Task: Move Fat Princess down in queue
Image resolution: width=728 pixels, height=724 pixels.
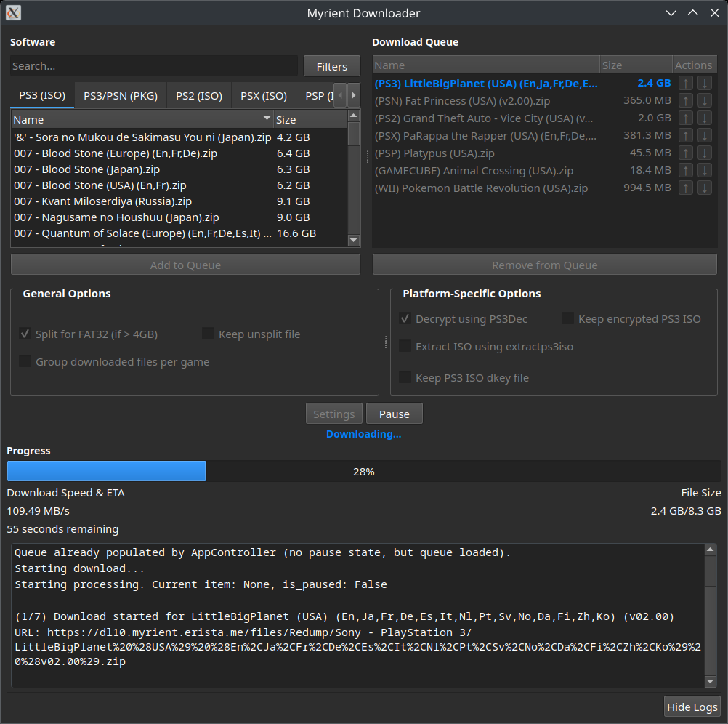Action: pyautogui.click(x=704, y=100)
